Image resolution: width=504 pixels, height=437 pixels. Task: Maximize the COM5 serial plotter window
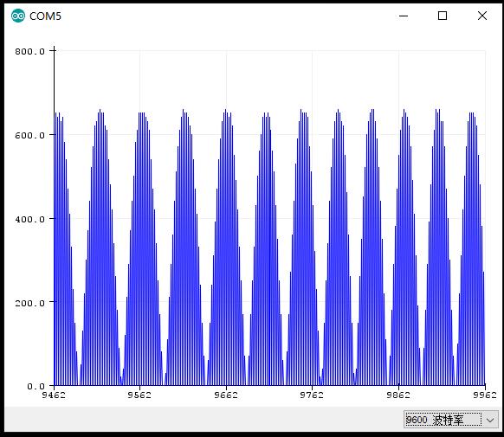[x=443, y=16]
